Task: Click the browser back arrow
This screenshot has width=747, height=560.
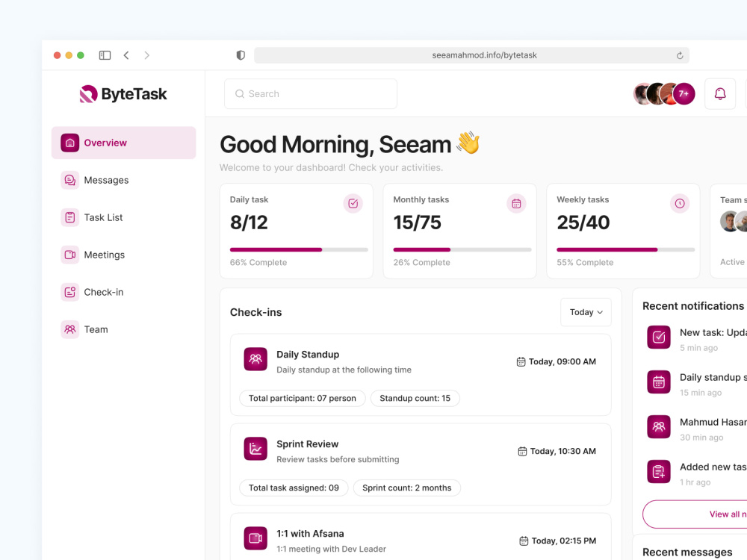Action: 126,55
